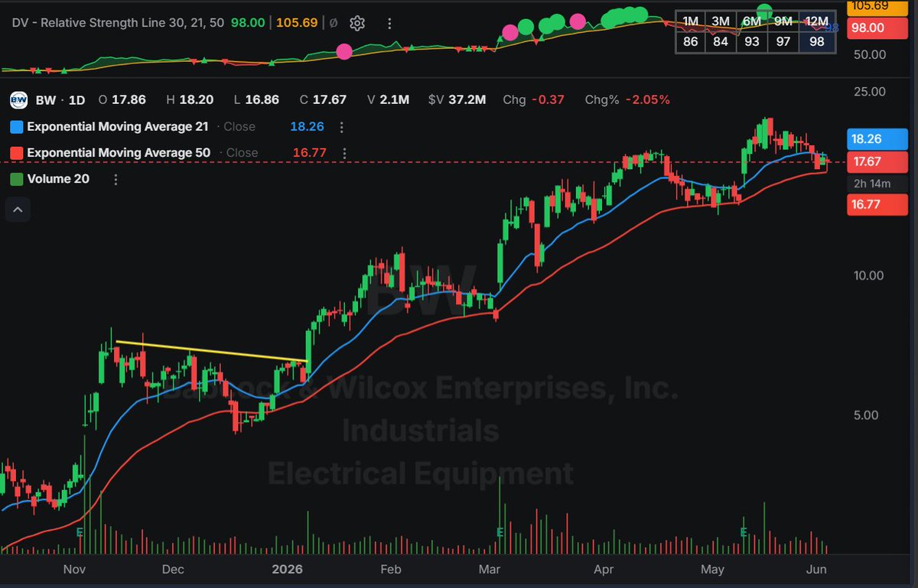Click the 93 value under 6M

752,42
